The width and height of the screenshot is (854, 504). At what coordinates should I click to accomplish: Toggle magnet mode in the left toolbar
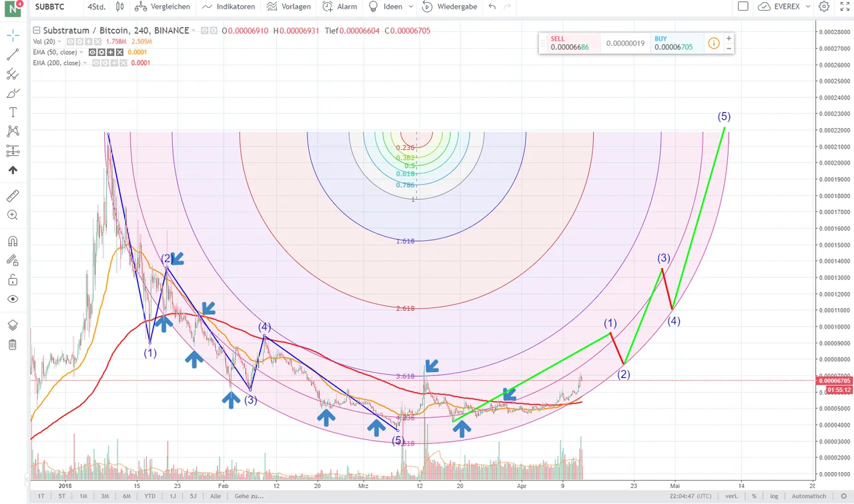click(13, 241)
